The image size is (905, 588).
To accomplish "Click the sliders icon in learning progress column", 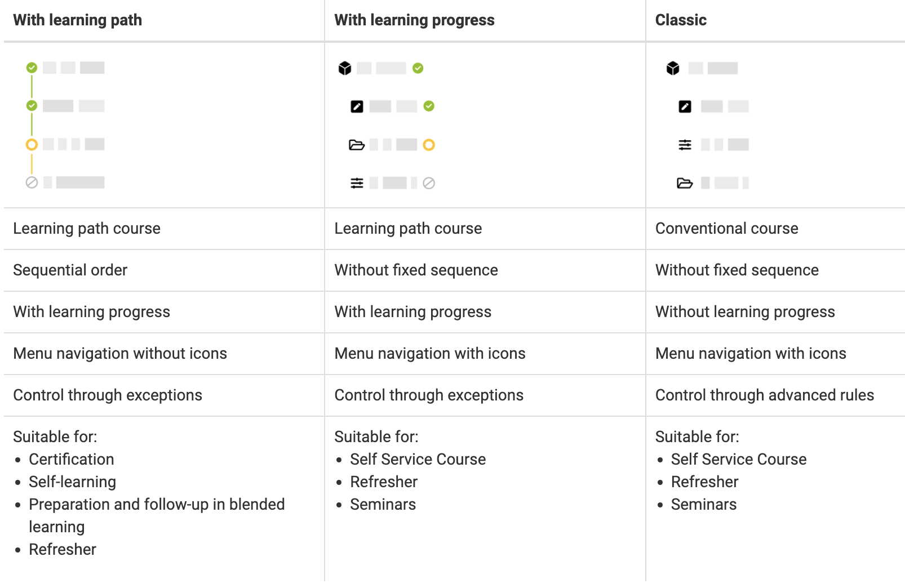I will click(x=357, y=183).
